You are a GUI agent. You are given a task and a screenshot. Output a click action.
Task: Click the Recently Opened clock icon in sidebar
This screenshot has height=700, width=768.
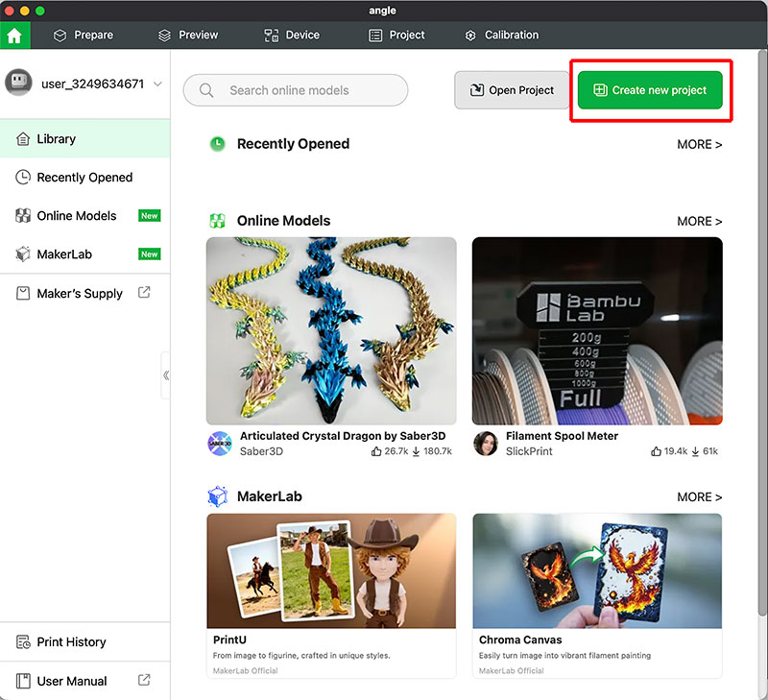click(x=23, y=177)
